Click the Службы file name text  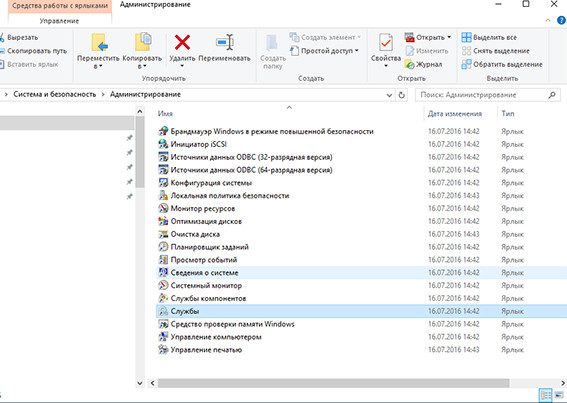185,311
